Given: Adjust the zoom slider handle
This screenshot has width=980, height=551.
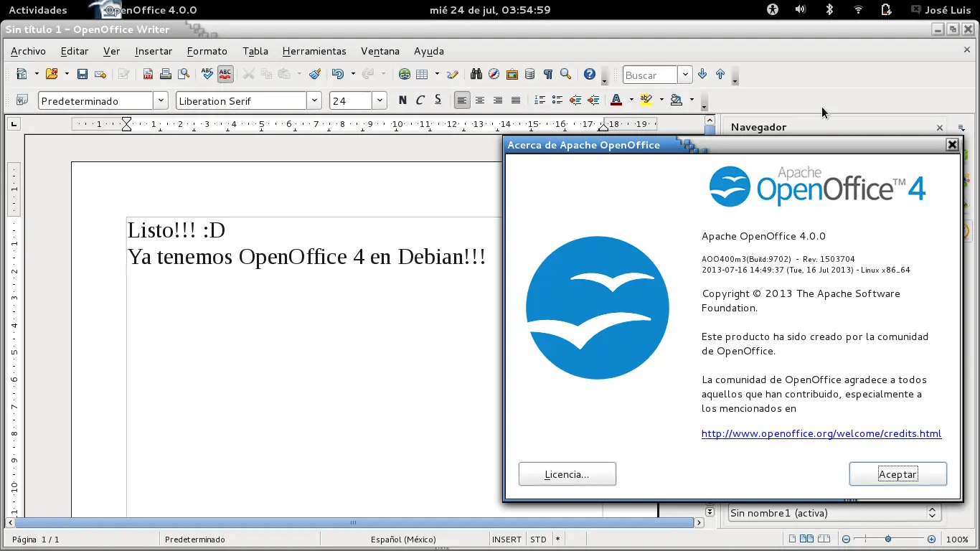Looking at the screenshot, I should [888, 539].
